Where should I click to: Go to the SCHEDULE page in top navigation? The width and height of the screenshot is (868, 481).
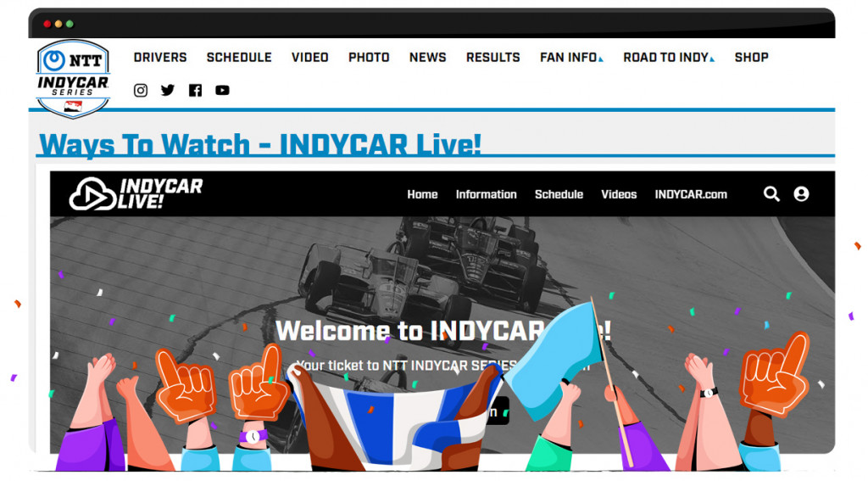coord(239,58)
